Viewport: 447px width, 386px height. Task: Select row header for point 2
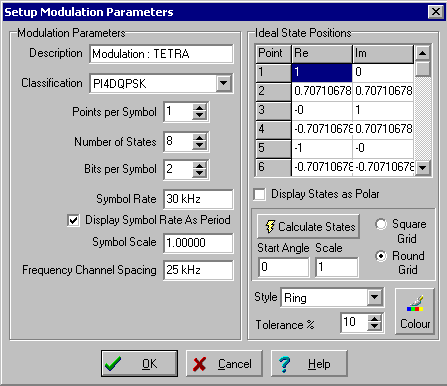(x=273, y=91)
